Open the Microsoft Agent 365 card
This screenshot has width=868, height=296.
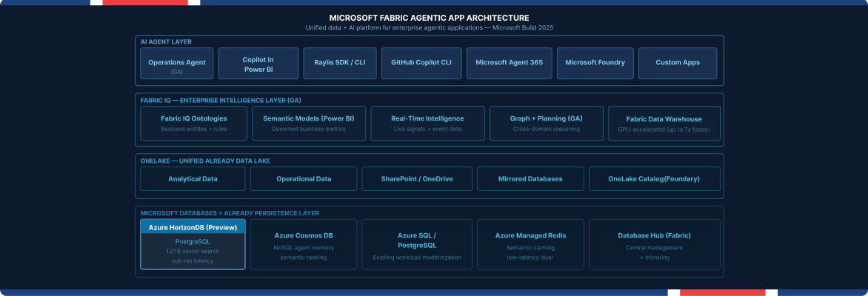point(509,63)
